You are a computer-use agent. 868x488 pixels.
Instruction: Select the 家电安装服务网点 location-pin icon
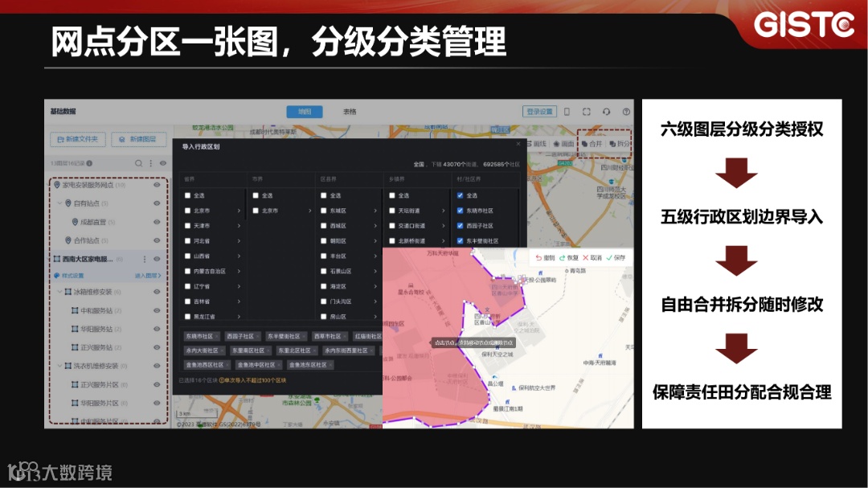pyautogui.click(x=57, y=185)
